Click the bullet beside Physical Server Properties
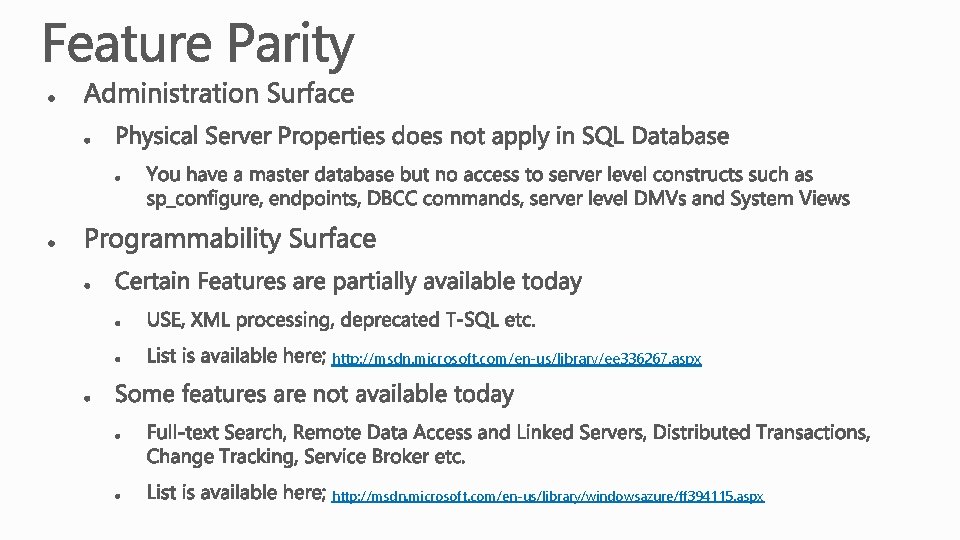Viewport: 960px width, 540px height. [x=88, y=140]
